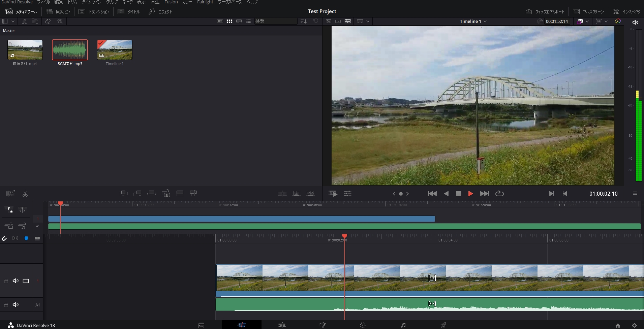Switch to the Edit page

pos(282,324)
